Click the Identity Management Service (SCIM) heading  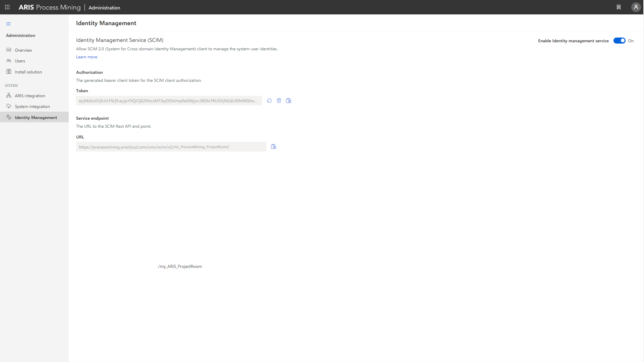coord(120,40)
